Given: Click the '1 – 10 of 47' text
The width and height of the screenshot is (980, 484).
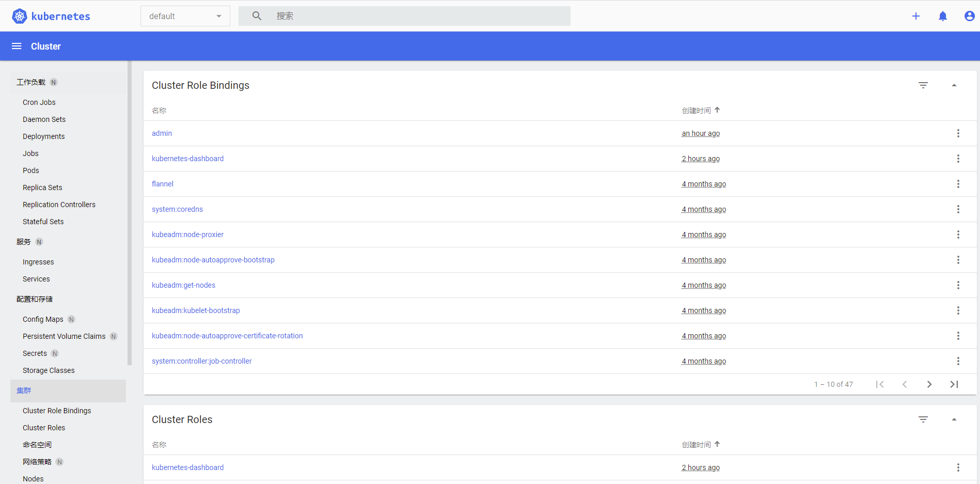Looking at the screenshot, I should coord(833,384).
